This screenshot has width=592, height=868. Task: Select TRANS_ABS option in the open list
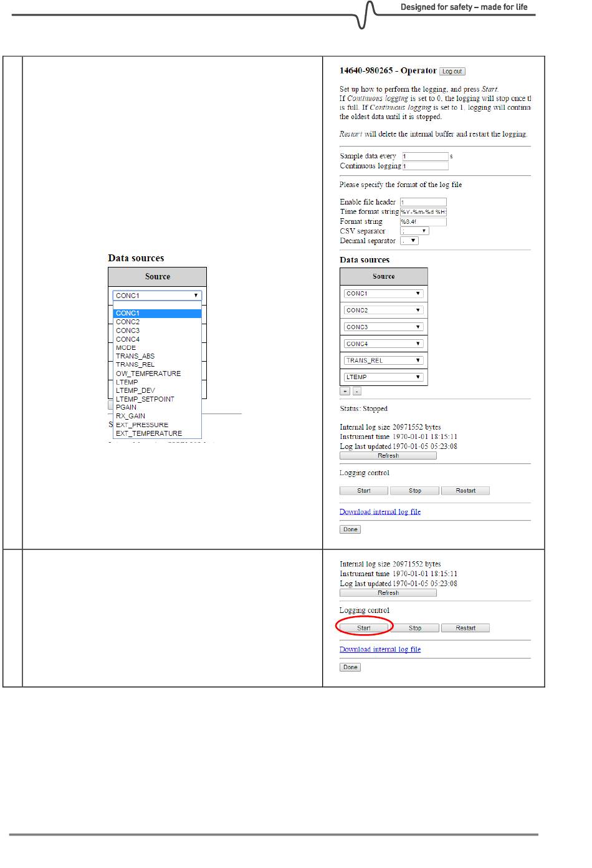point(157,357)
